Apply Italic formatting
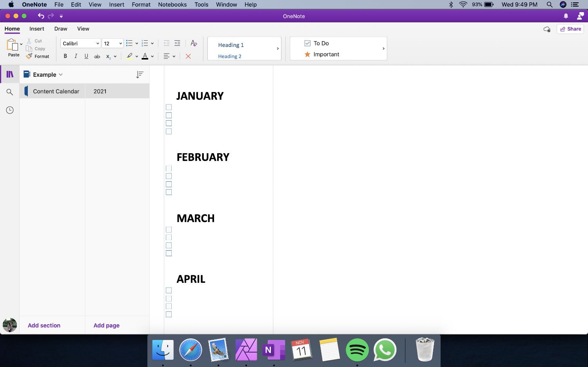 pos(76,56)
